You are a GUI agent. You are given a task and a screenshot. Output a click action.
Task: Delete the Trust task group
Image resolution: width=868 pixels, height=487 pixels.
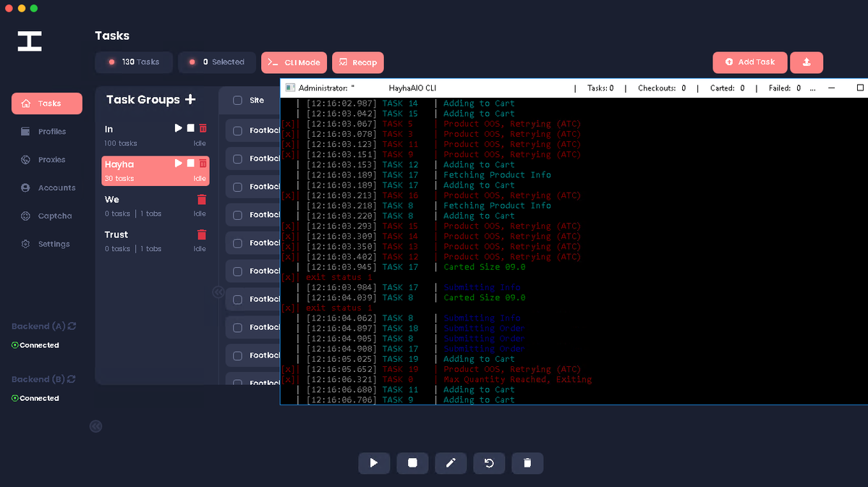pyautogui.click(x=202, y=234)
